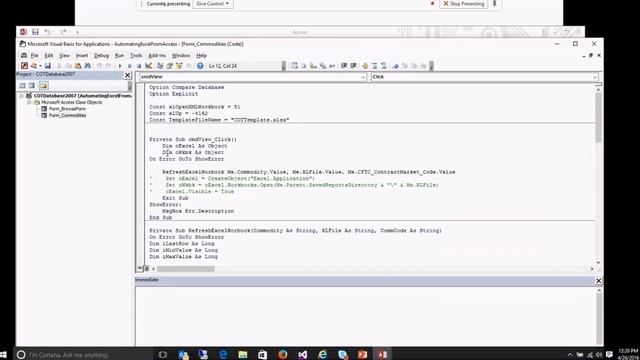Click the Indent icon in Edit toolbar
640x360 pixels.
[x=344, y=66]
